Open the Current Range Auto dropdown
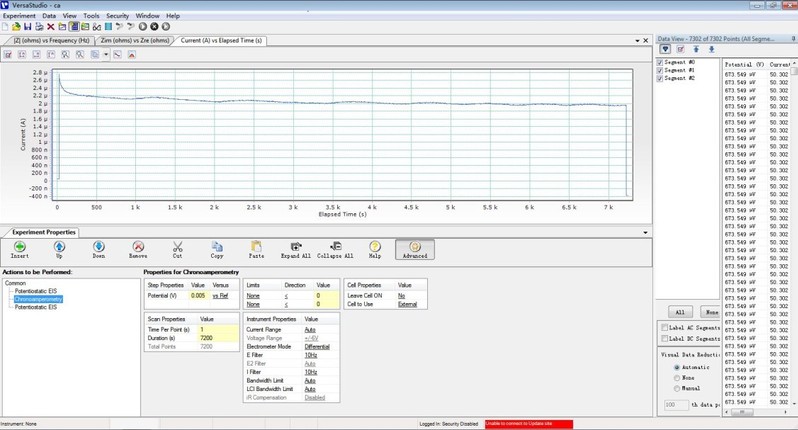798x430 pixels. 310,329
